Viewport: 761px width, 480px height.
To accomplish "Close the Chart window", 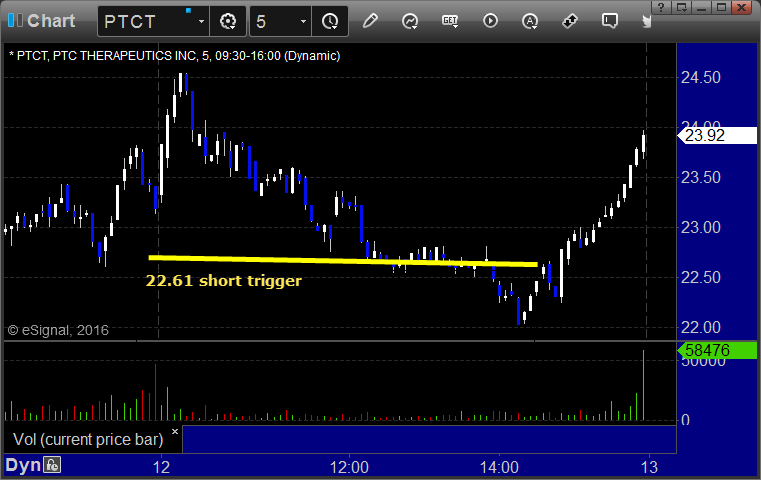I will 742,7.
